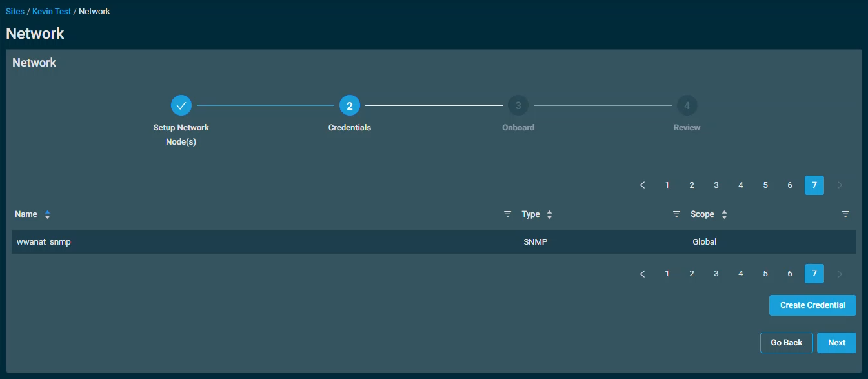The image size is (868, 379).
Task: Open page 4 in top pagination
Action: 741,185
